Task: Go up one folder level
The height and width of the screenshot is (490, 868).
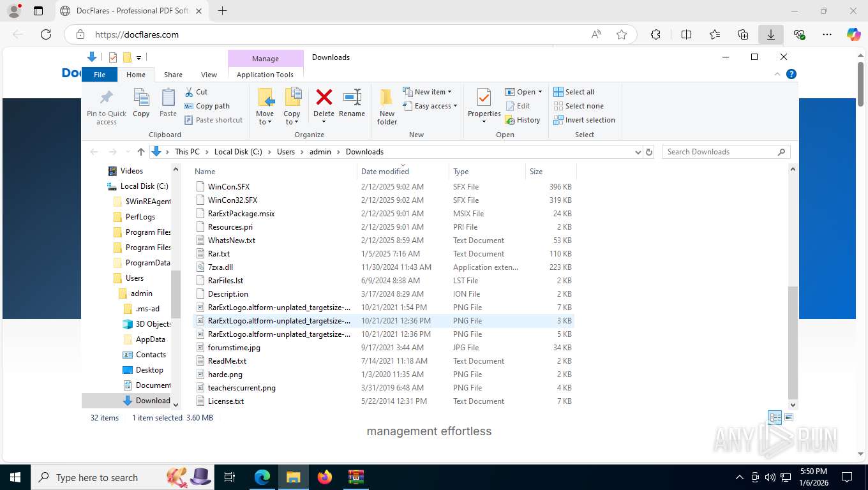Action: click(x=141, y=152)
